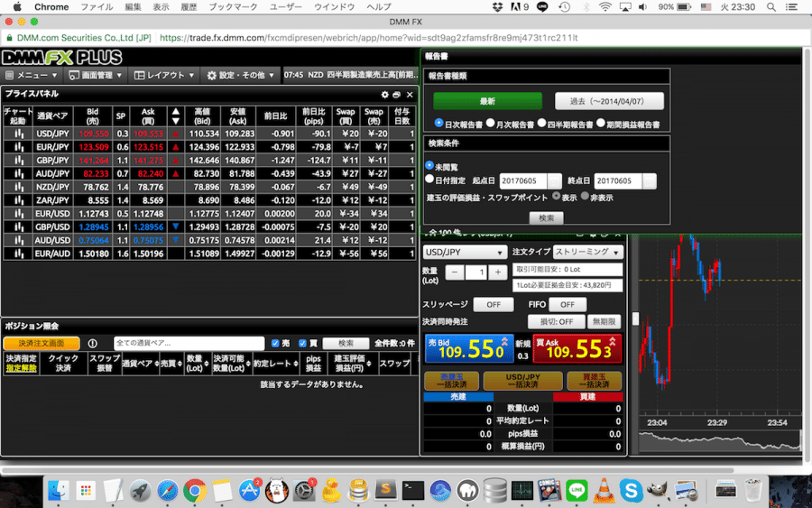Image resolution: width=812 pixels, height=508 pixels.
Task: Click the sell Bid 109.550 button
Action: (x=469, y=348)
